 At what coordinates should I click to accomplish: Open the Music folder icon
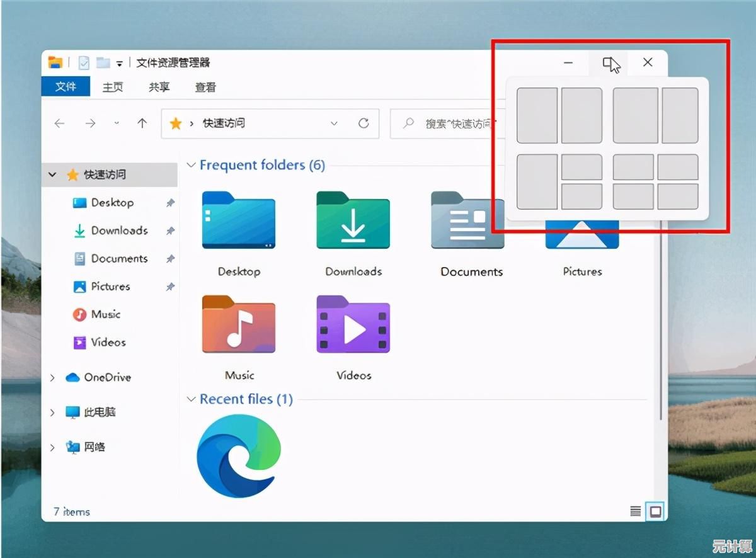tap(239, 326)
